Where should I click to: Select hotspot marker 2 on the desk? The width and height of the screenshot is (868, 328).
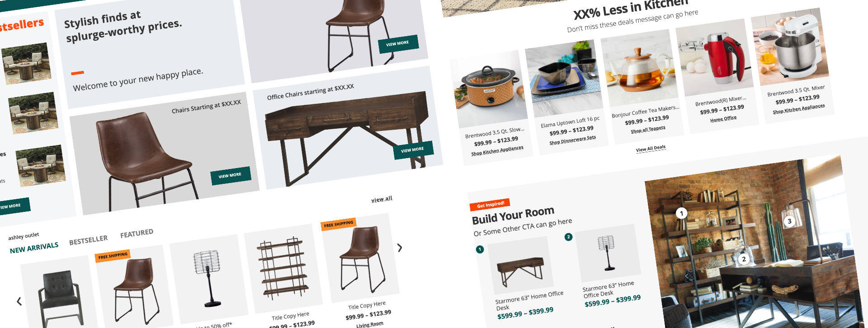click(x=744, y=259)
